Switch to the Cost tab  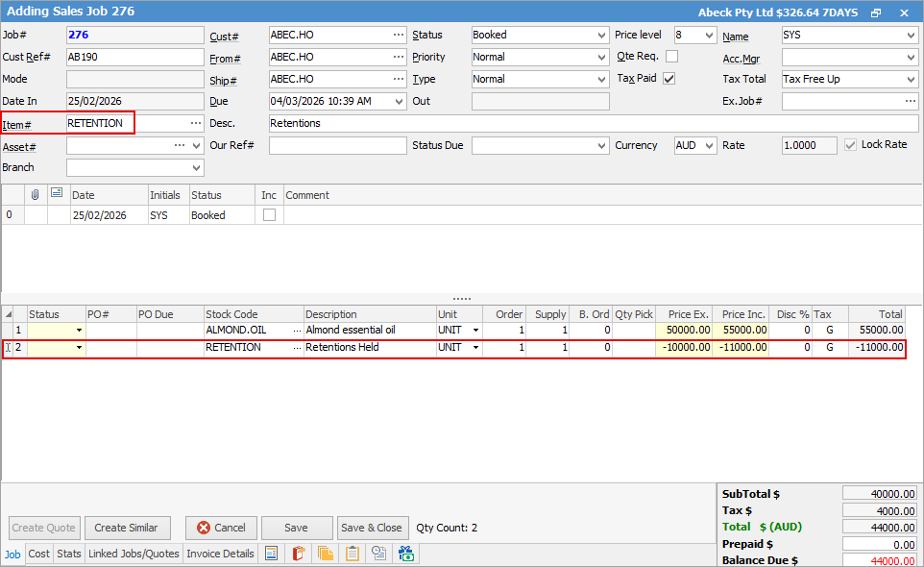click(38, 554)
